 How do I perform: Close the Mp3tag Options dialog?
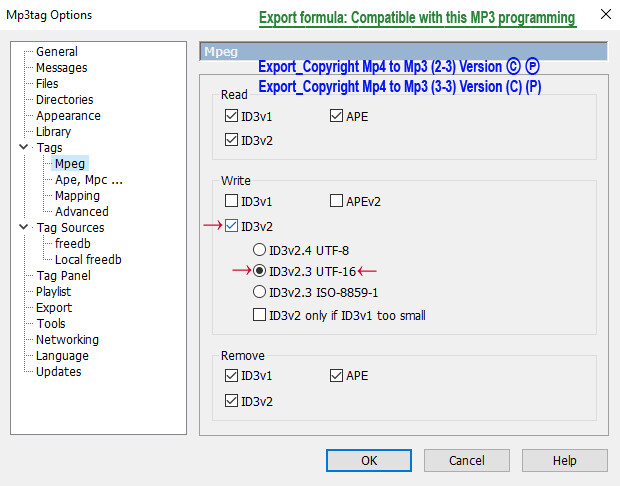[605, 15]
